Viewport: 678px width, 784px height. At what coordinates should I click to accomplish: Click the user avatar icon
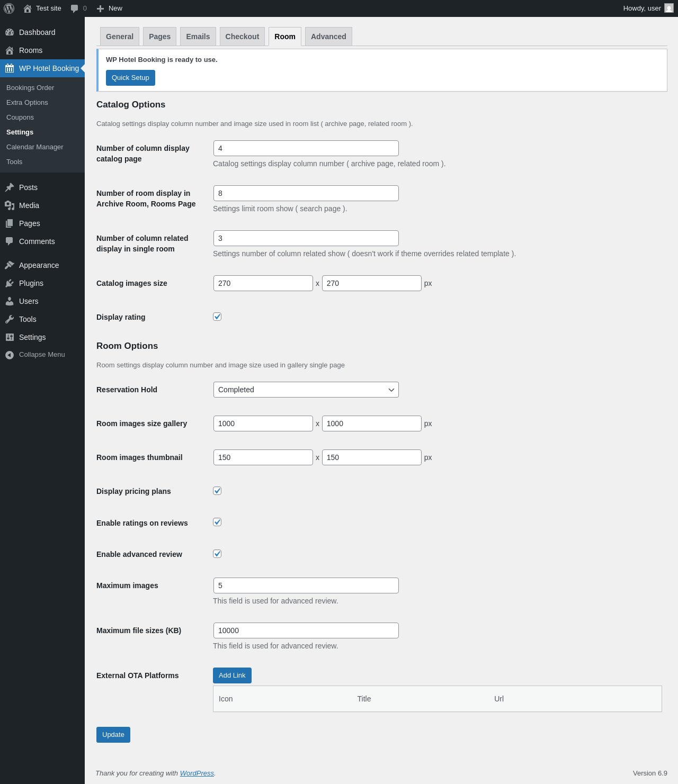coord(669,8)
